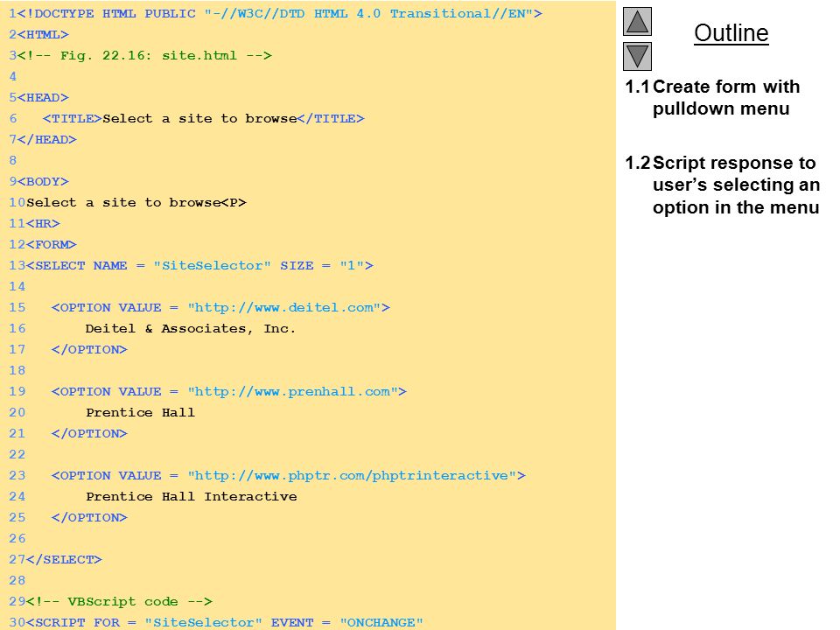Click the <HTML> tag on line 2
Screen dimensions: 840x630
pyautogui.click(x=43, y=35)
